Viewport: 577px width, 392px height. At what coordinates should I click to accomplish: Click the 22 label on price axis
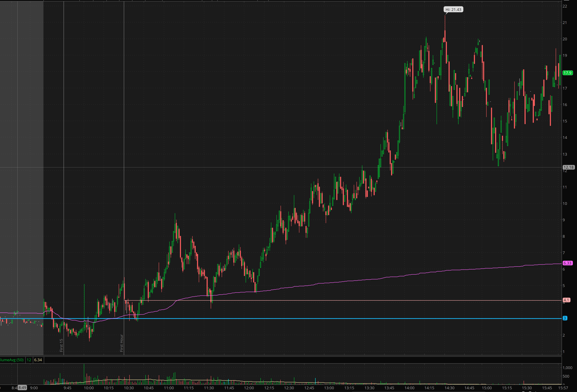point(565,6)
